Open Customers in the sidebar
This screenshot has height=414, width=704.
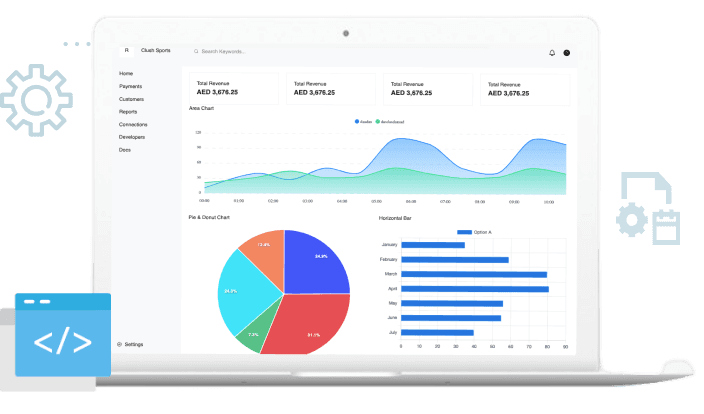coord(131,99)
